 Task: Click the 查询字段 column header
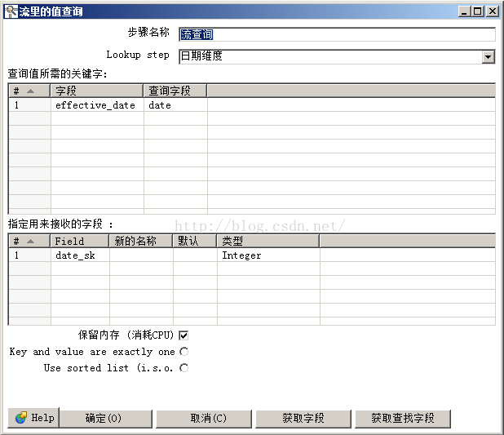(x=175, y=91)
